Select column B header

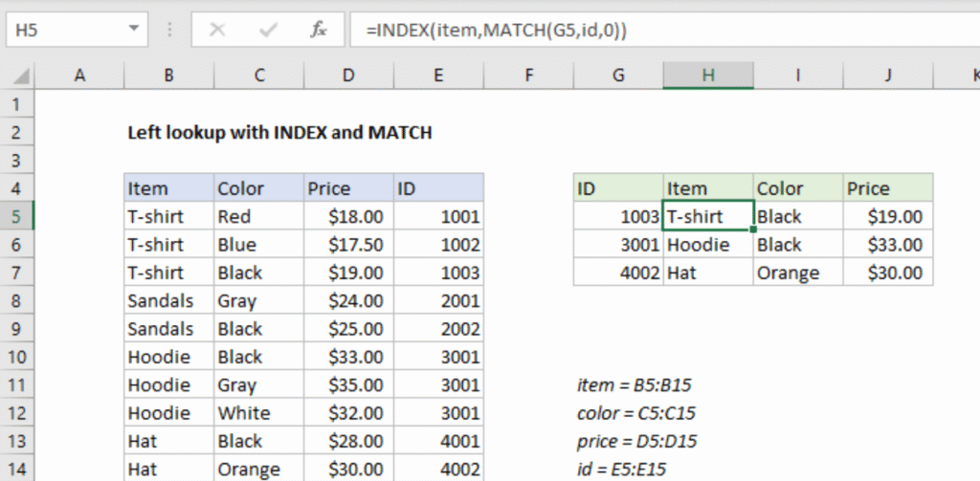(168, 76)
